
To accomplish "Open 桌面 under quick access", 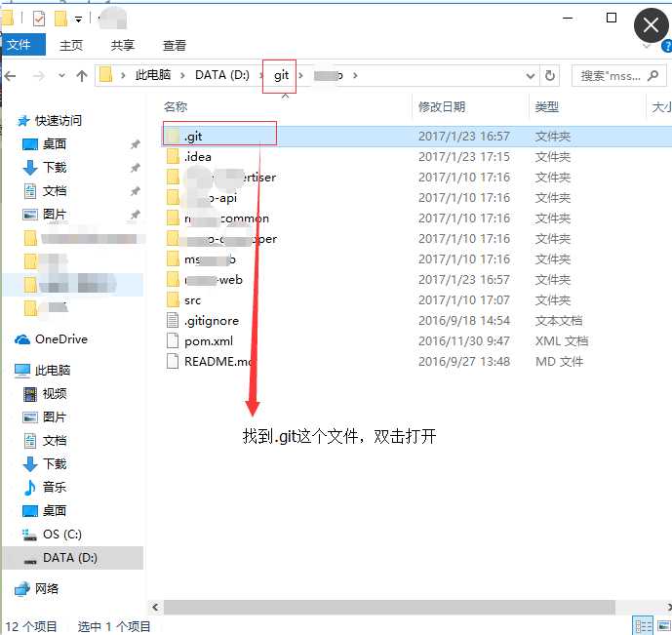I will 54,144.
